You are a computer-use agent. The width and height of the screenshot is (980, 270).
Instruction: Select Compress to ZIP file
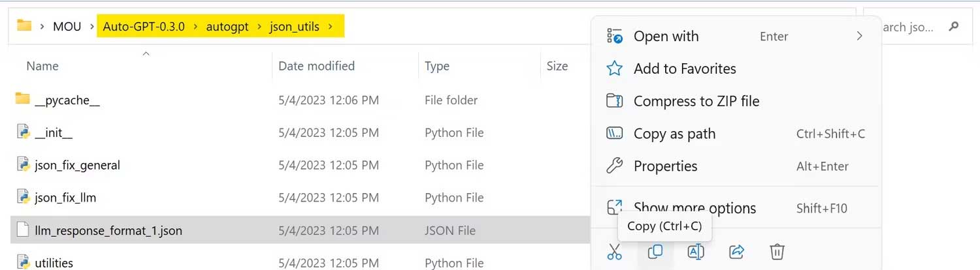pos(696,101)
